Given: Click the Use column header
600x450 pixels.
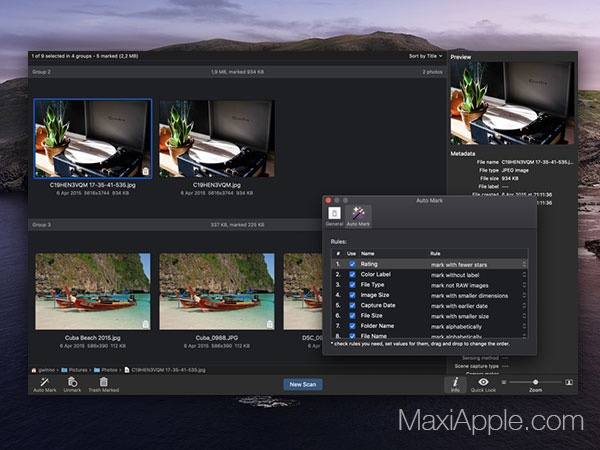Looking at the screenshot, I should 351,253.
